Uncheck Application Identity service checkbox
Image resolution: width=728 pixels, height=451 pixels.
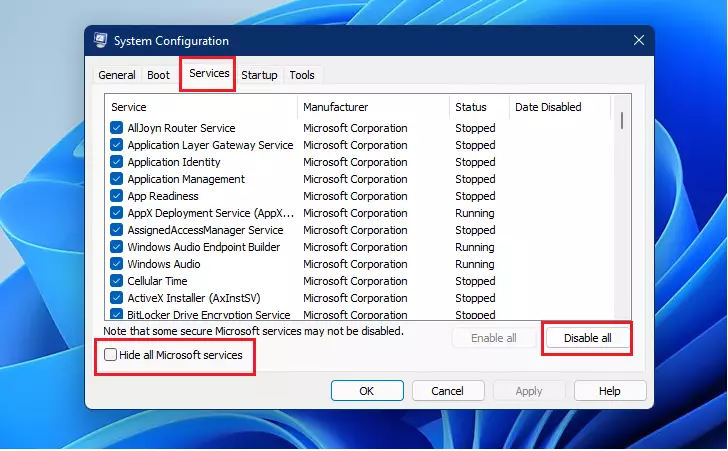(x=117, y=162)
